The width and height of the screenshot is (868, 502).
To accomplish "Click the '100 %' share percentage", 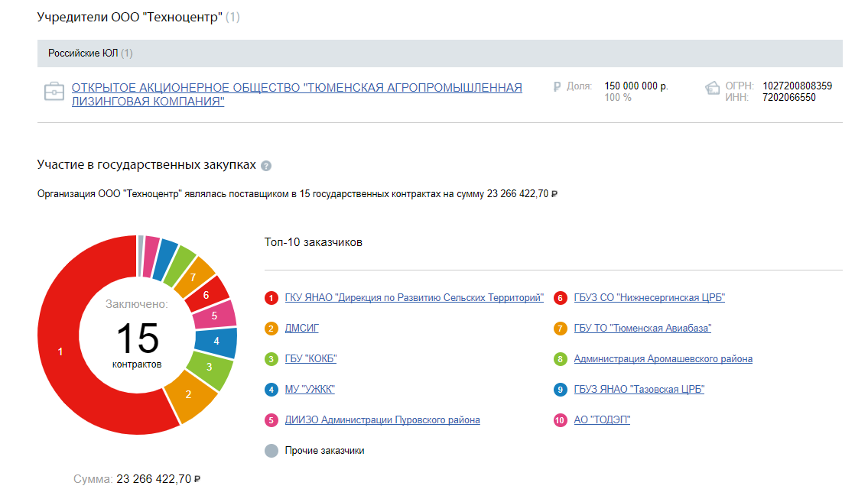I will click(618, 97).
